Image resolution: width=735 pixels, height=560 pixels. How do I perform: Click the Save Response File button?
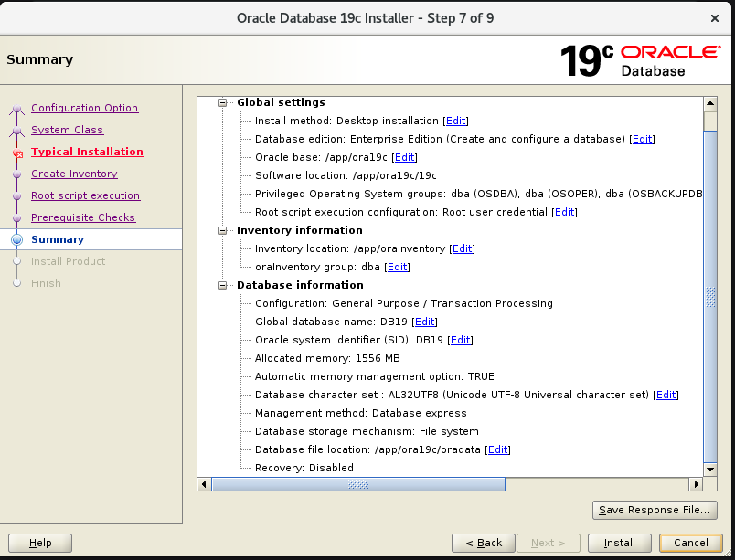[x=655, y=510]
